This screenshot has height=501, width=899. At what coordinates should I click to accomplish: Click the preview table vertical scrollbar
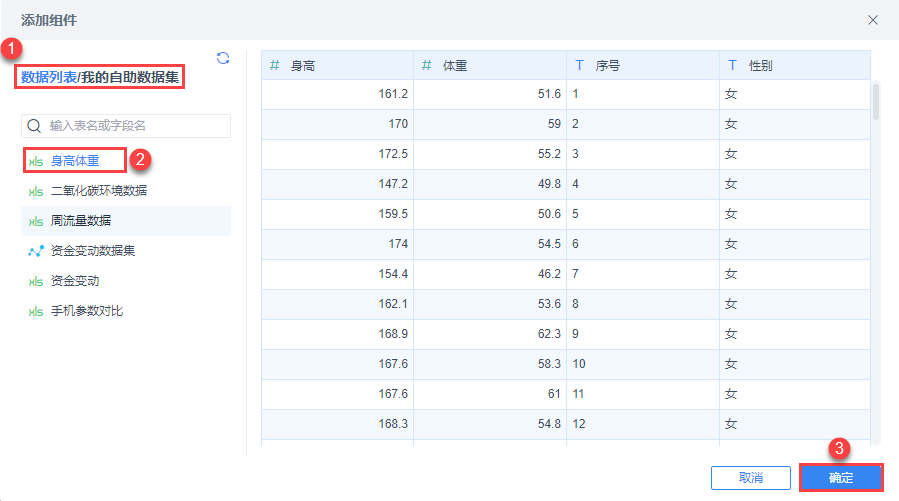click(875, 101)
